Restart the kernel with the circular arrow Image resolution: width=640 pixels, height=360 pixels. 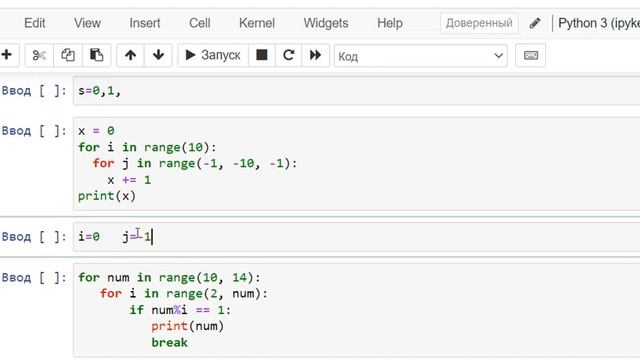tap(289, 55)
